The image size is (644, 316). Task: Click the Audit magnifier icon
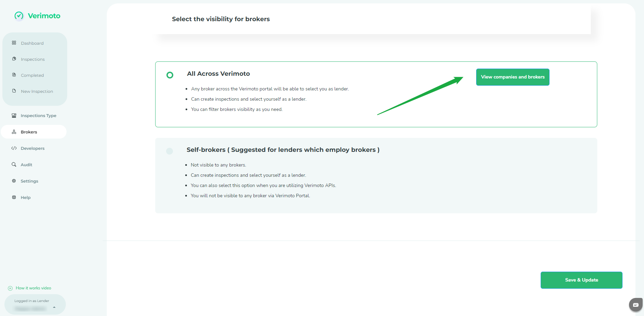coord(14,164)
